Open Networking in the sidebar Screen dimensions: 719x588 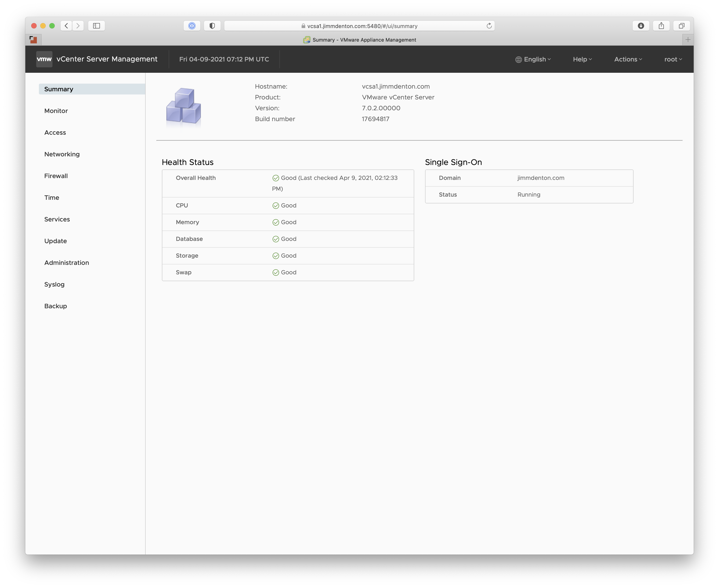pos(62,154)
